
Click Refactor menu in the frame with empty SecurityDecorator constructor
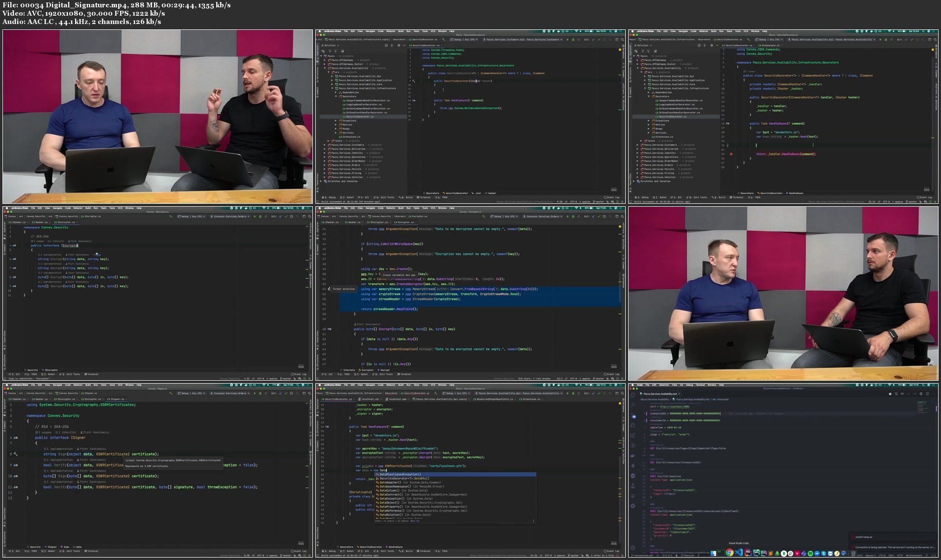[391, 31]
